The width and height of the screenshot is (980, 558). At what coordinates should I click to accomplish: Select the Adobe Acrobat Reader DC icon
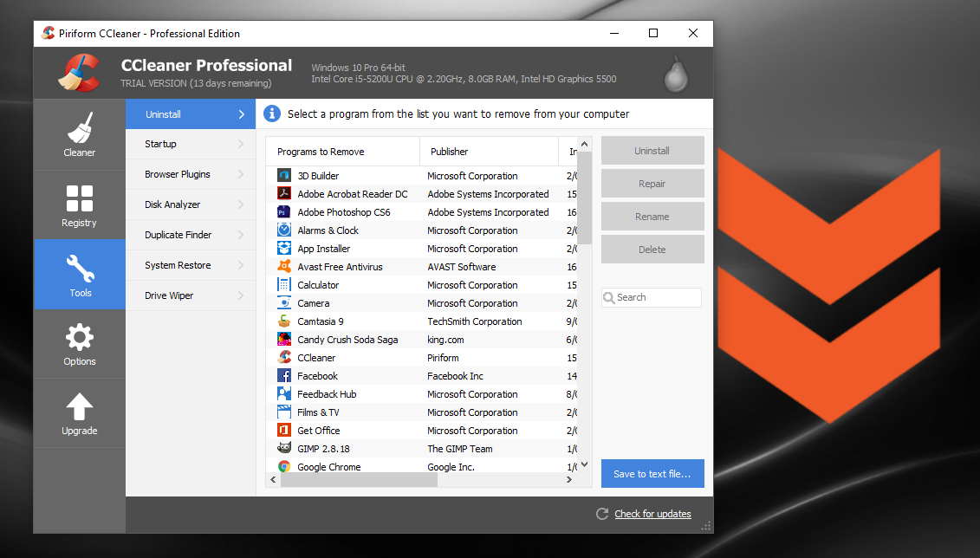pyautogui.click(x=283, y=194)
